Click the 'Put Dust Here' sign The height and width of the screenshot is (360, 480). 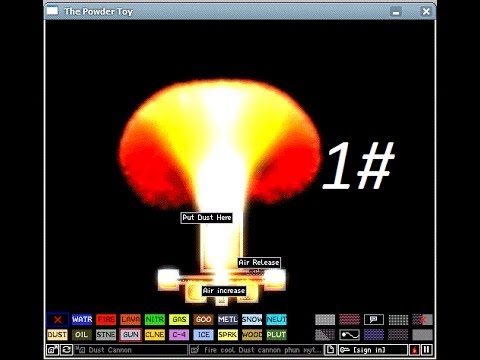206,218
